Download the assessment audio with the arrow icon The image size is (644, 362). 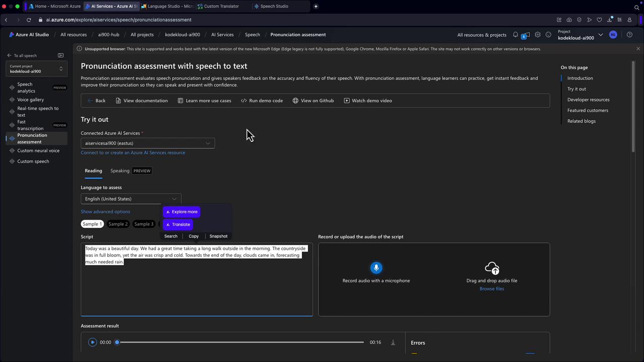(393, 342)
